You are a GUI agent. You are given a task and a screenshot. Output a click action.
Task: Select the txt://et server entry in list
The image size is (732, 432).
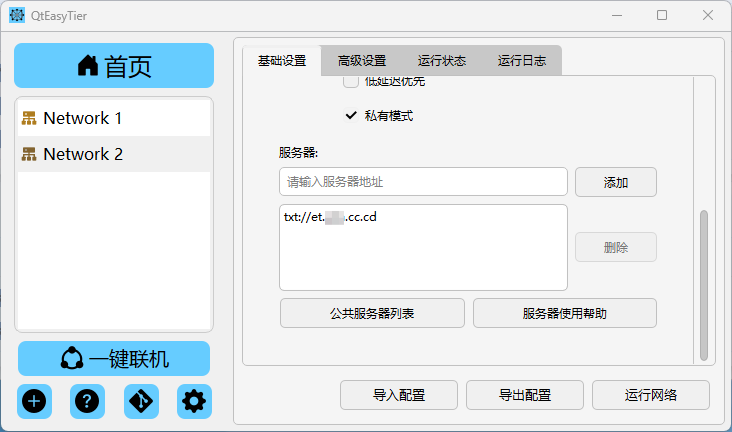pos(330,217)
